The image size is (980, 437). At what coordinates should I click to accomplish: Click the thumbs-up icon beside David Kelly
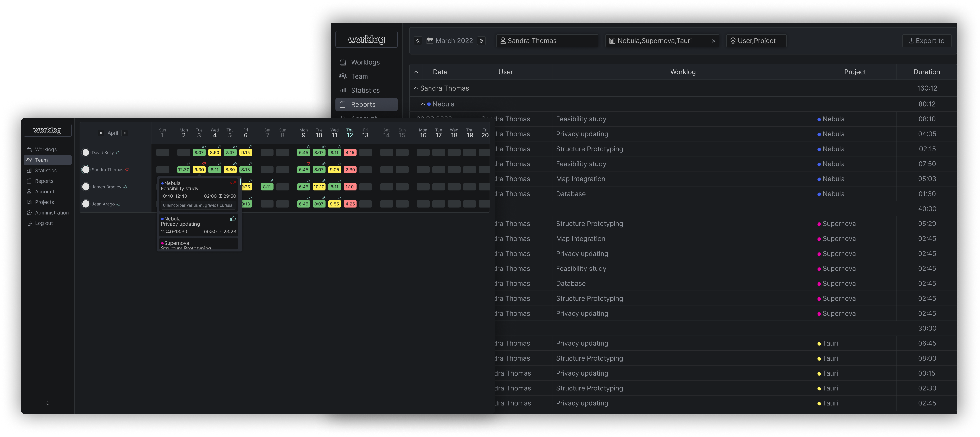[x=118, y=153]
